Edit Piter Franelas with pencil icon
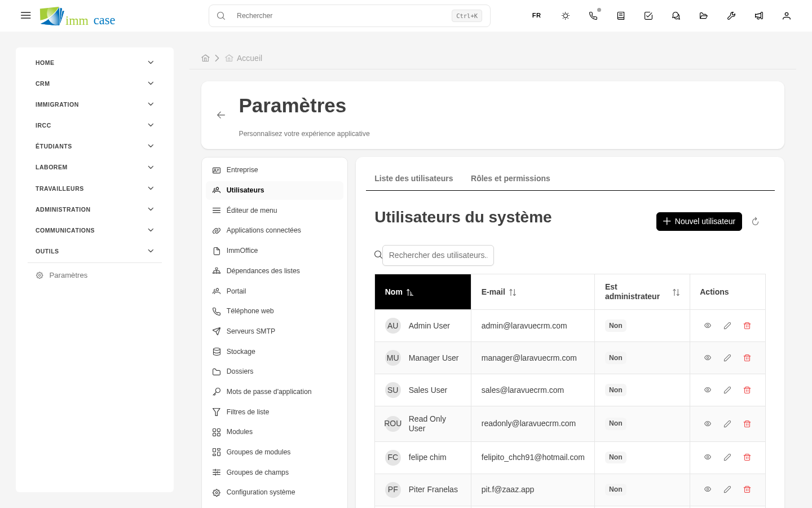The height and width of the screenshot is (508, 812). (x=727, y=489)
